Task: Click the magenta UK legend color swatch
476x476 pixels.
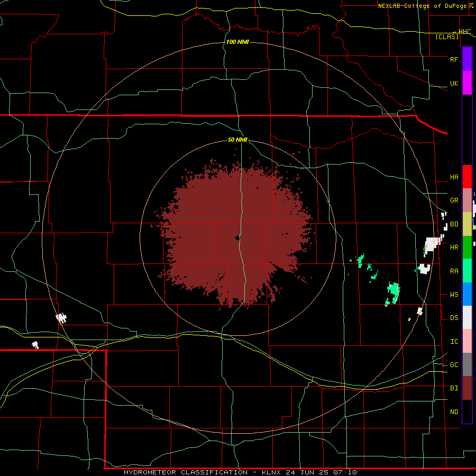Action: coord(467,83)
